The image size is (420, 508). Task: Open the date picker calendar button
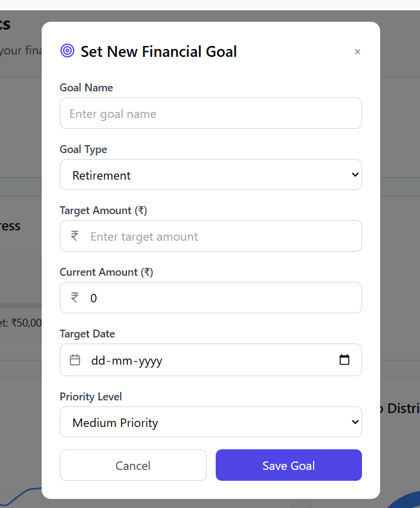(x=344, y=360)
